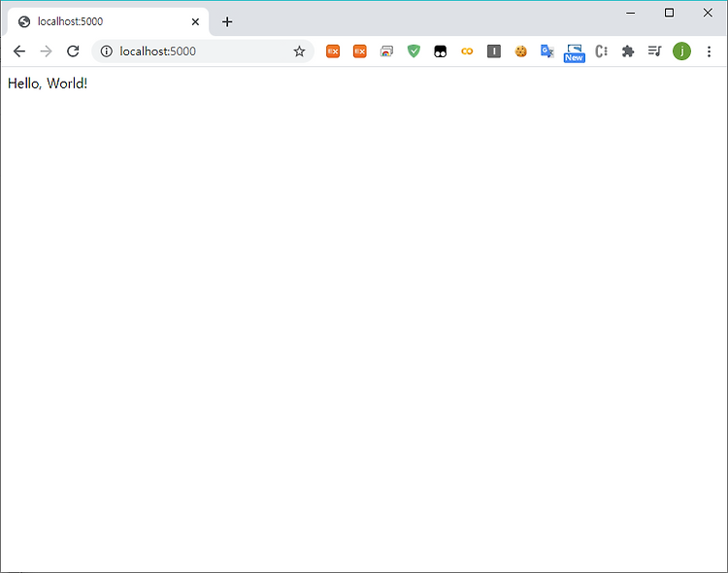View site information for localhost:5000
The width and height of the screenshot is (728, 573).
pyautogui.click(x=107, y=51)
